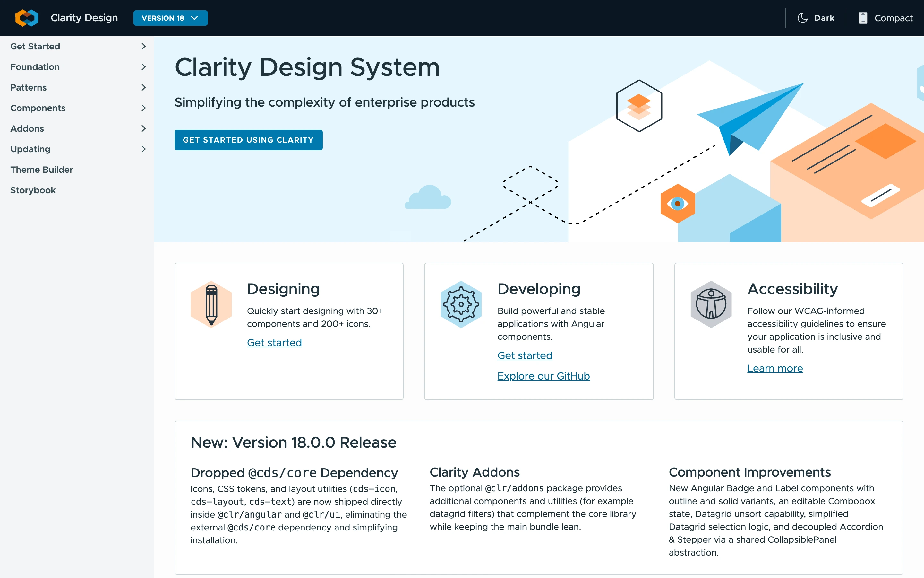This screenshot has height=578, width=924.
Task: Expand Foundation chevron arrow
Action: click(143, 67)
